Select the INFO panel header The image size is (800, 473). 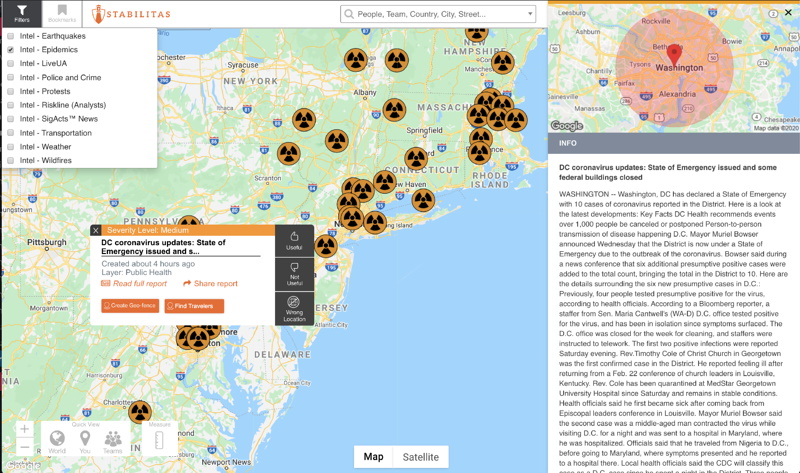(674, 143)
